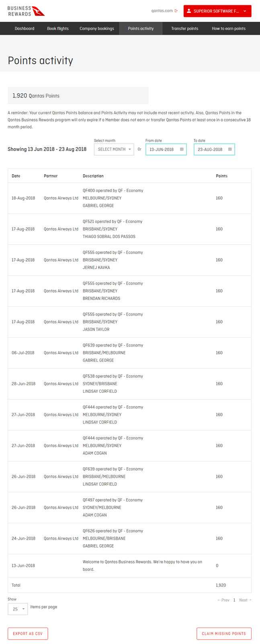Open the Book flights tab

coord(58,29)
